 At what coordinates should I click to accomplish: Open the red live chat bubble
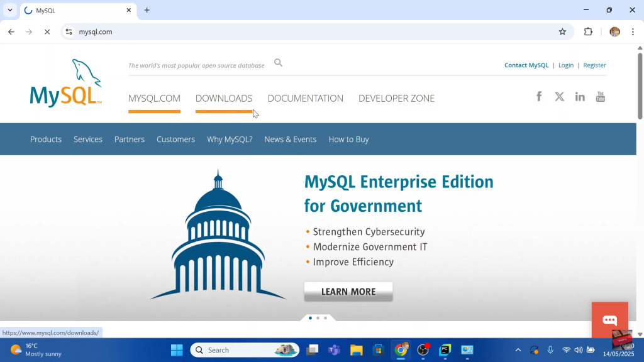tap(610, 320)
